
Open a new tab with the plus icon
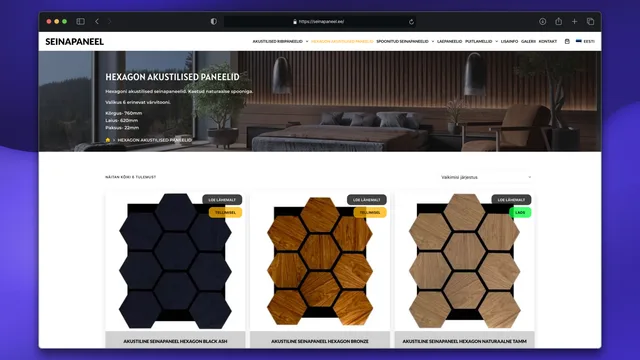pos(574,22)
